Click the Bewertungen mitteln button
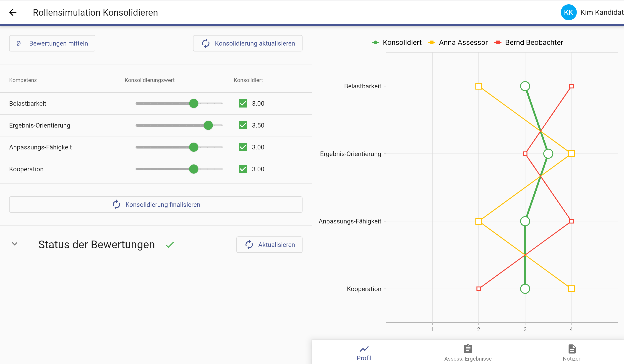Viewport: 624px width, 364px height. [x=52, y=43]
